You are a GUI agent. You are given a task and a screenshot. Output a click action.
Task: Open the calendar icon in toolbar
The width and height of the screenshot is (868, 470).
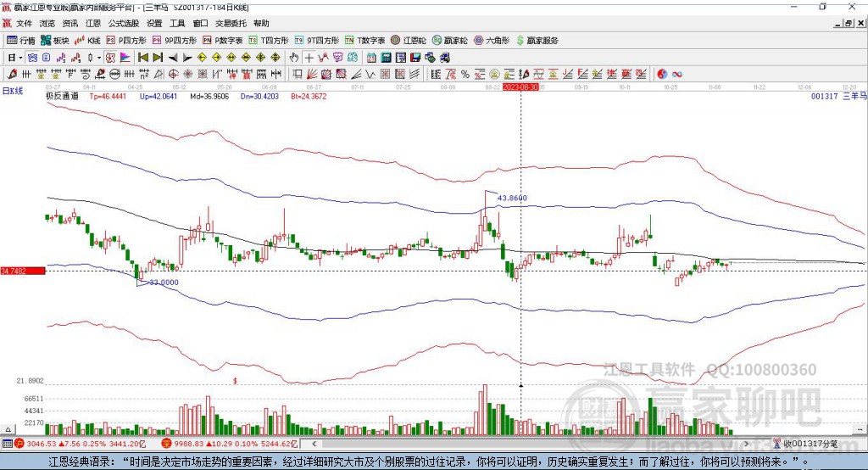[x=371, y=58]
